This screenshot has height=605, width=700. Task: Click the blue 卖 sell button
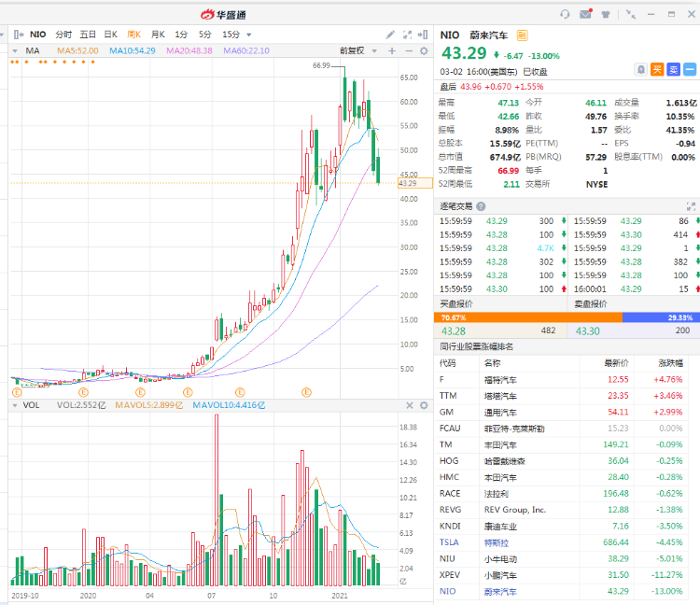click(673, 70)
